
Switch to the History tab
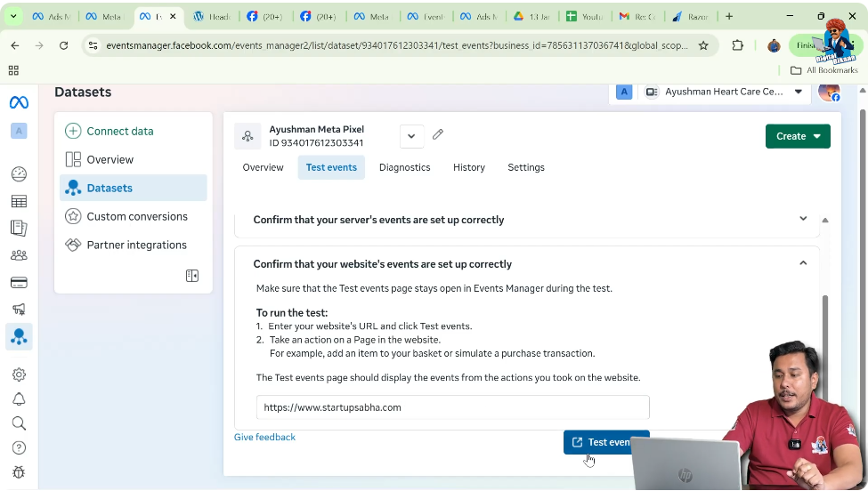tap(469, 167)
